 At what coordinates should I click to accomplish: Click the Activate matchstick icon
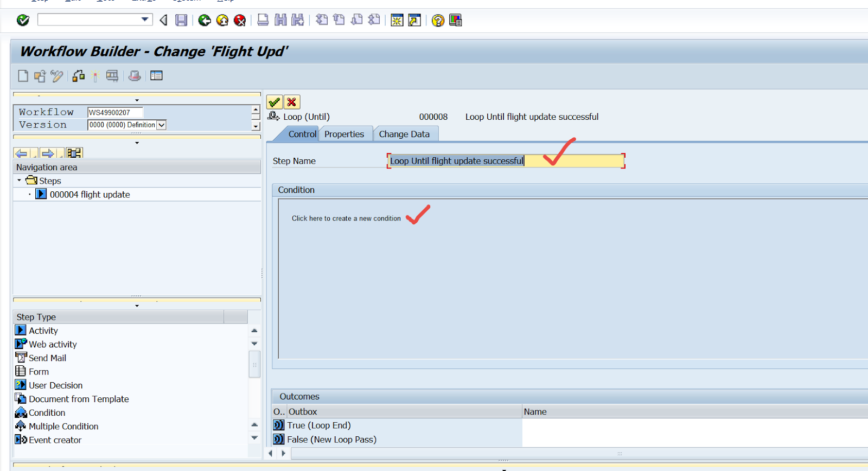coord(95,76)
